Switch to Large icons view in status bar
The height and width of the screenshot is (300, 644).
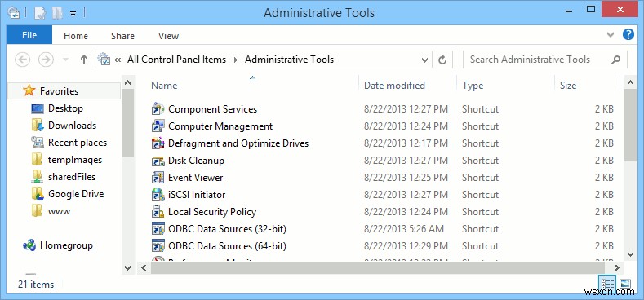coord(625,283)
